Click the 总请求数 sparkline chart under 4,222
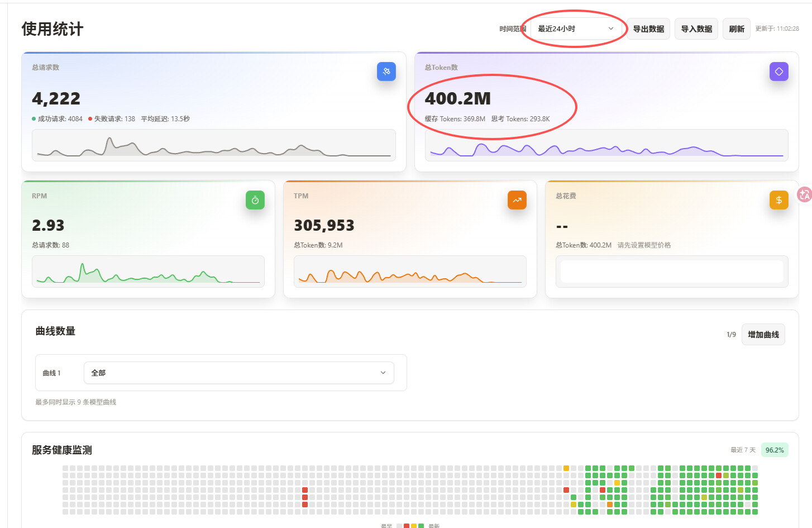The image size is (812, 528). click(214, 145)
